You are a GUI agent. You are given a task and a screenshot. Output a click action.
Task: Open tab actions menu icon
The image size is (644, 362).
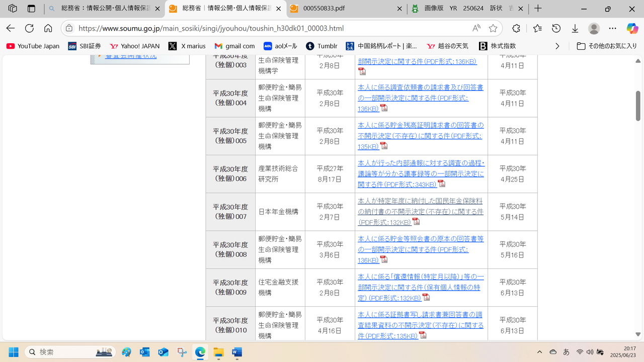click(31, 9)
